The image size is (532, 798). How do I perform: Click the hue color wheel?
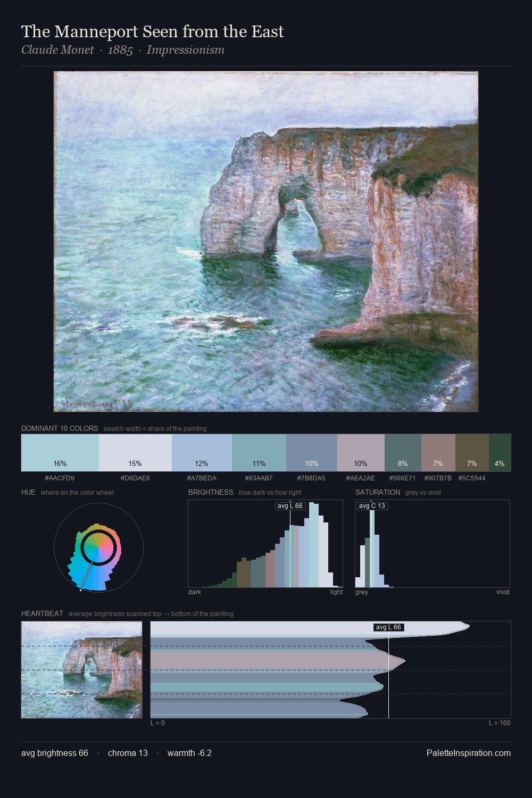[98, 547]
